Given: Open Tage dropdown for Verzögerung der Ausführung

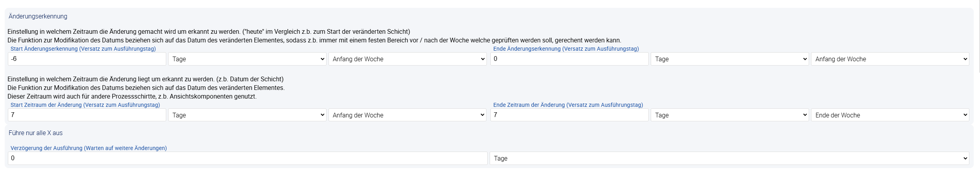Looking at the screenshot, I should tap(729, 158).
